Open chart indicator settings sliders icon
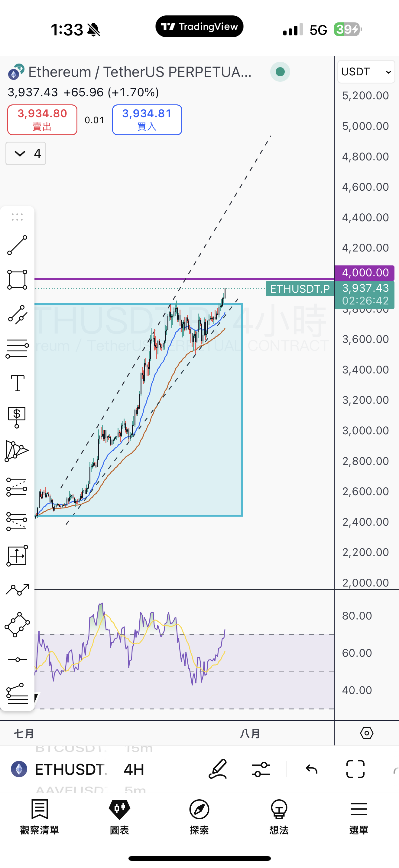399x868 pixels. (x=261, y=770)
